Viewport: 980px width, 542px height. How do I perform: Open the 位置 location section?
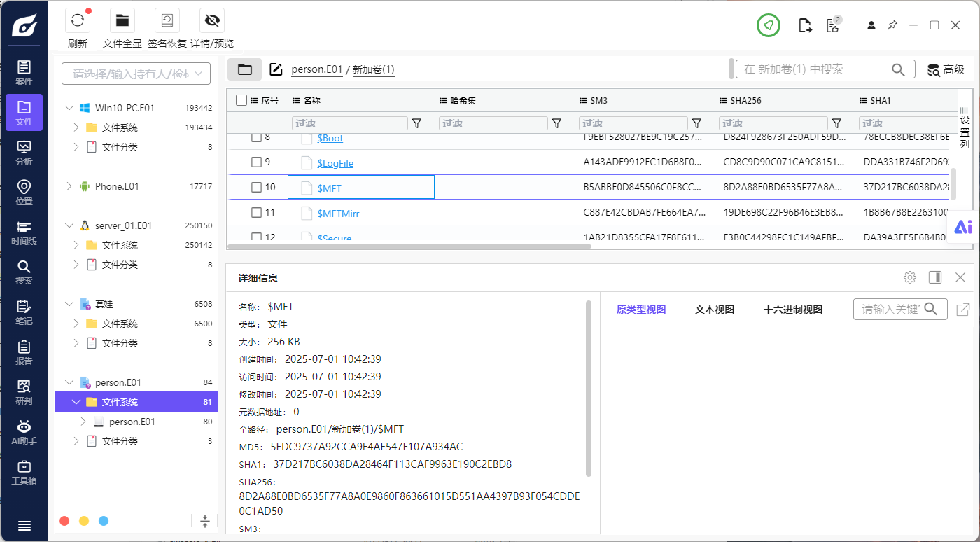pos(24,193)
